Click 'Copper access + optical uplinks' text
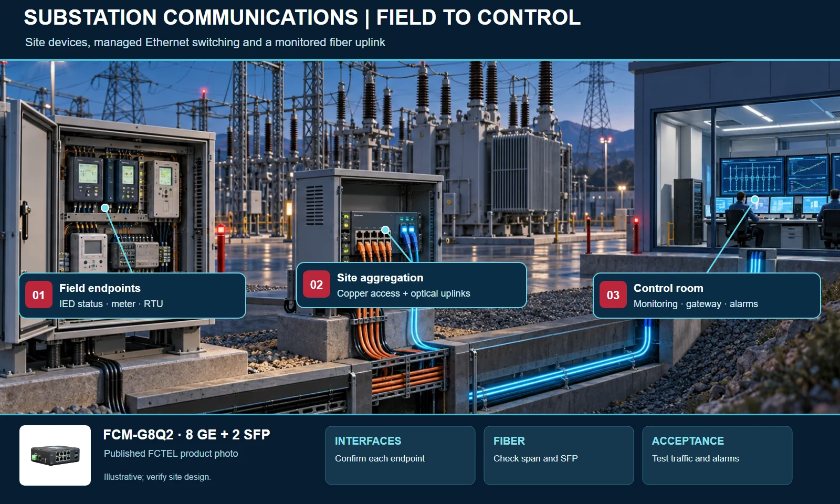This screenshot has width=840, height=504. click(403, 293)
